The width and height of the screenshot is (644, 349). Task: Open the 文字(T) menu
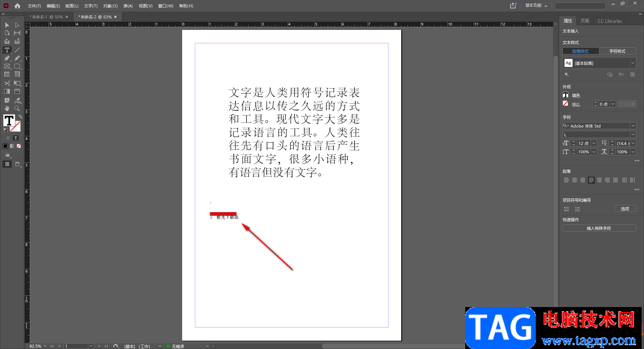point(91,6)
